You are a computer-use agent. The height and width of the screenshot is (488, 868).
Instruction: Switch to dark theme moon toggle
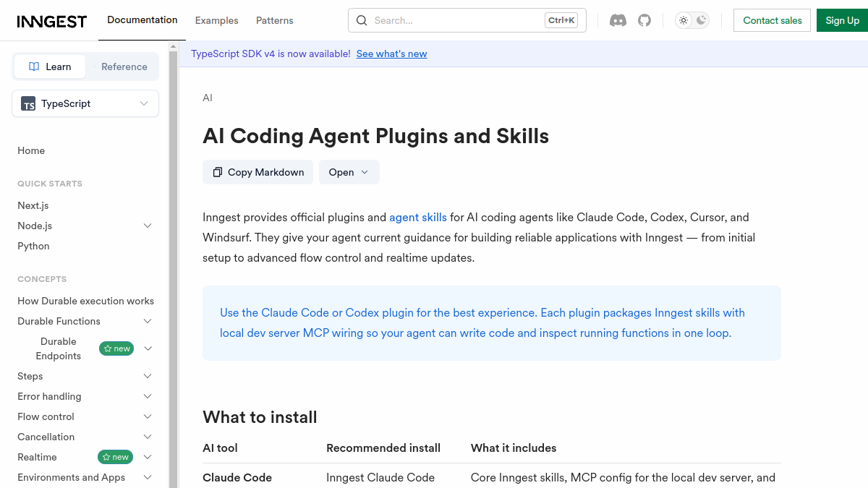[x=701, y=20]
